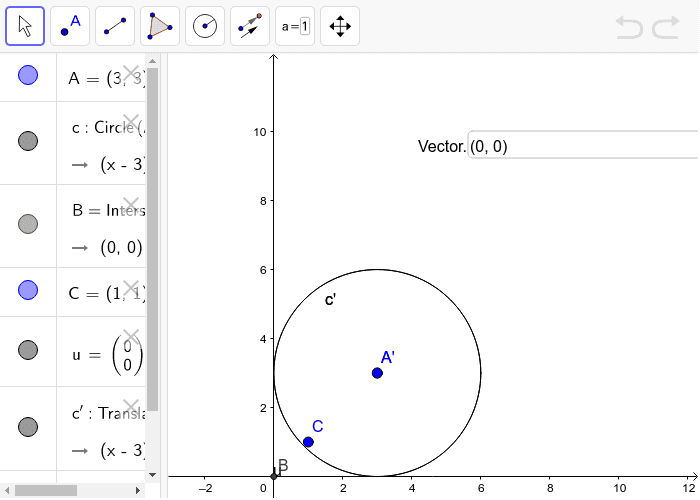
Task: Click the algebra panel scroll-up arrow
Action: (153, 61)
